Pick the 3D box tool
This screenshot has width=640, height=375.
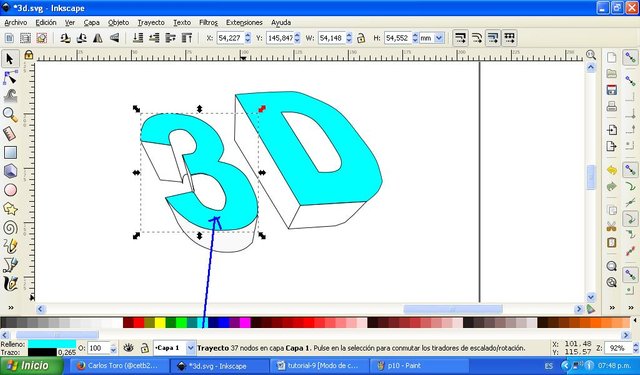tap(10, 171)
